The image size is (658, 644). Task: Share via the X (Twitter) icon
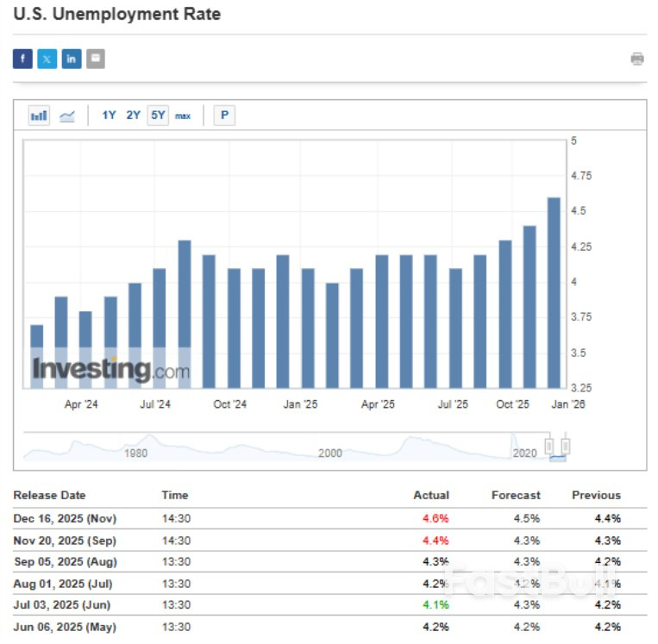47,59
